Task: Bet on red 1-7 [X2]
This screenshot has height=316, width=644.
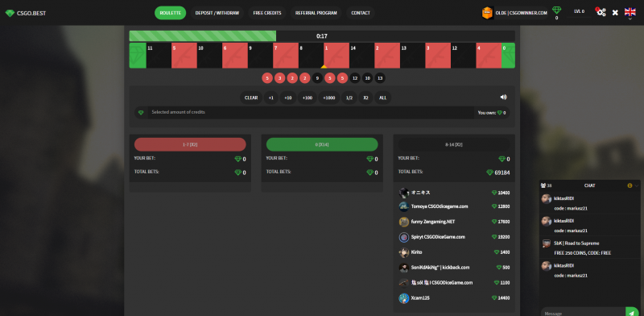Action: pyautogui.click(x=190, y=144)
